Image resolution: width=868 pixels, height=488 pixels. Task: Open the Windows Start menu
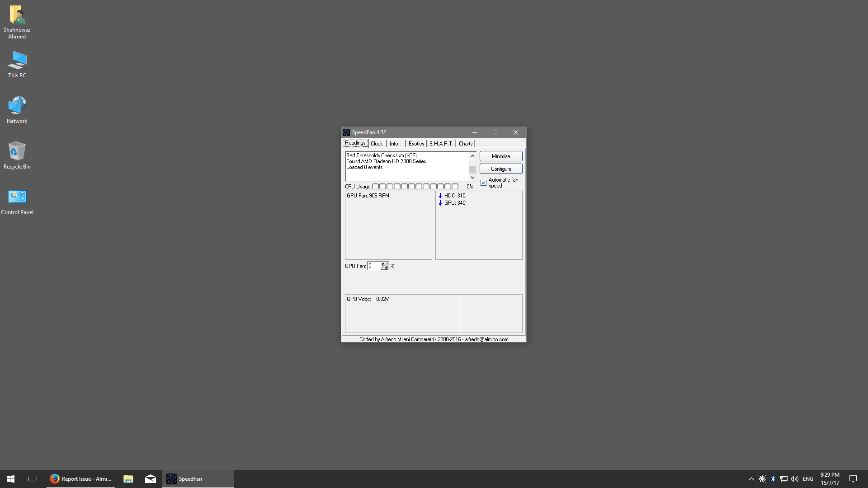point(11,479)
